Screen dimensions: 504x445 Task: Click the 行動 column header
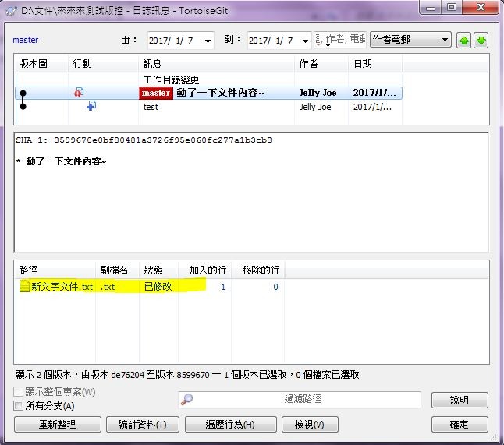coord(103,64)
